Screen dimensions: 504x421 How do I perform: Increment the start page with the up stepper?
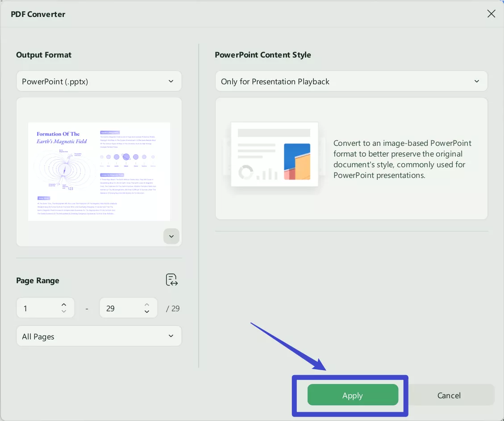click(63, 305)
